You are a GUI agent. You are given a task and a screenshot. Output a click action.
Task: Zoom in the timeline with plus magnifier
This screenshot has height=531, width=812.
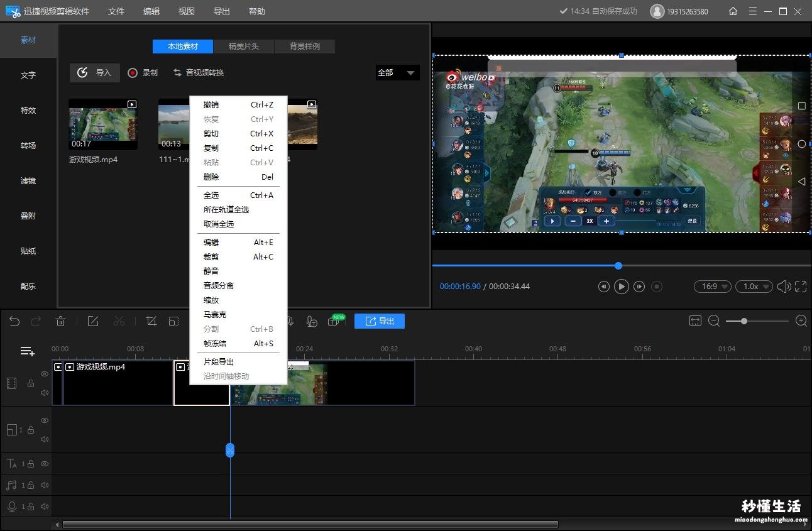801,320
